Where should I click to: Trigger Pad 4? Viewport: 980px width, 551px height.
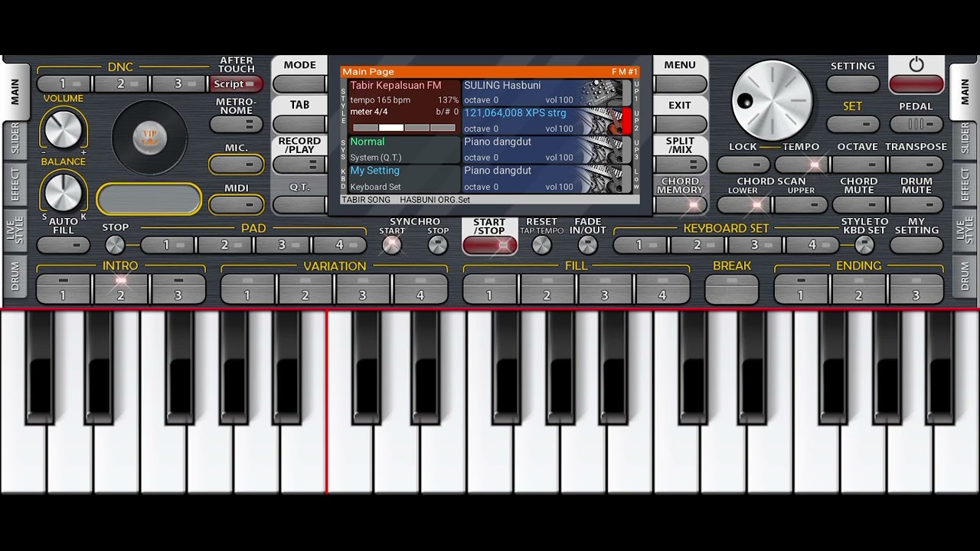340,245
